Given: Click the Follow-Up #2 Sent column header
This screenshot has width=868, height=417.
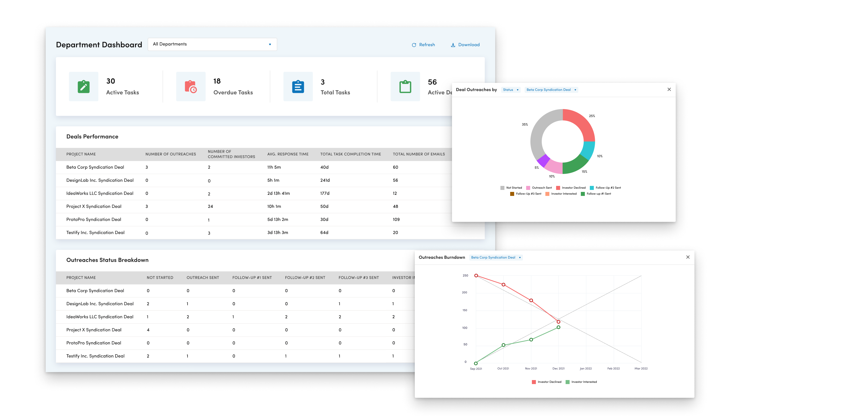Looking at the screenshot, I should pyautogui.click(x=305, y=278).
